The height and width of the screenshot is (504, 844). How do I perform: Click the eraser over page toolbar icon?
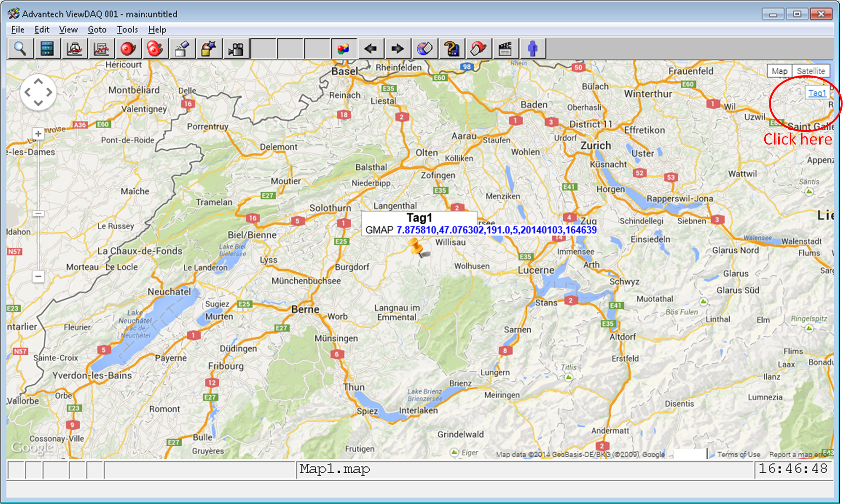click(x=182, y=48)
